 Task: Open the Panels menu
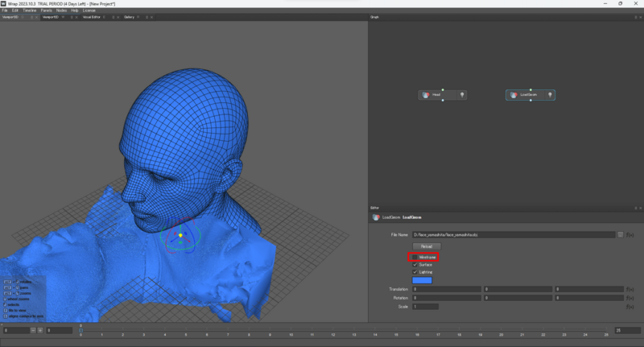(x=46, y=10)
